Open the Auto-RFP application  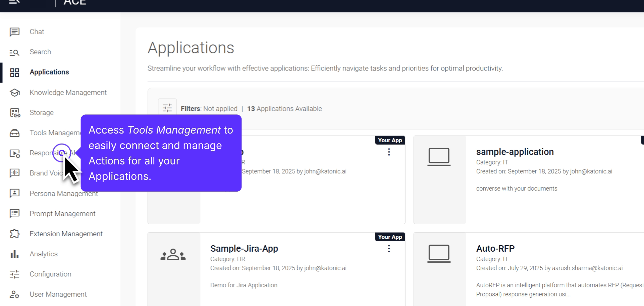pos(495,248)
